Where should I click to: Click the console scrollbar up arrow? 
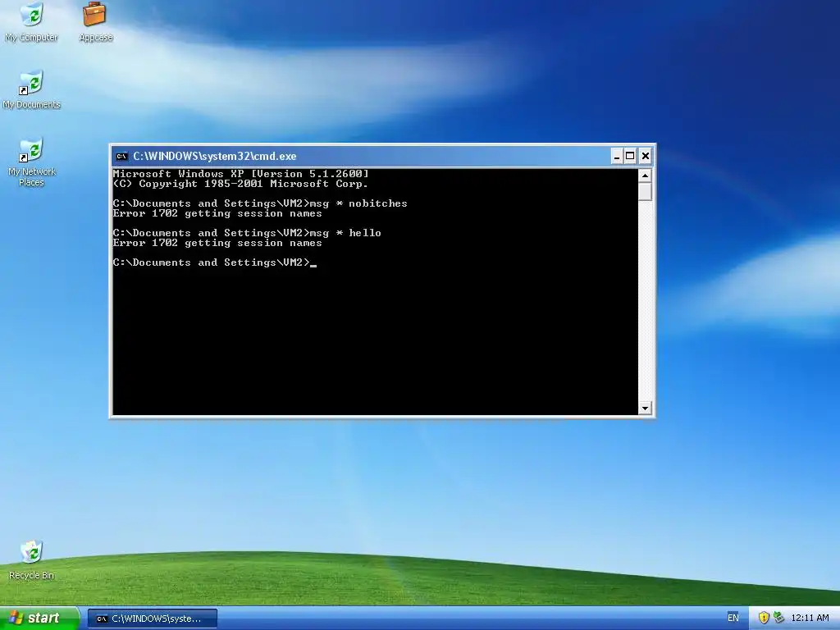(645, 176)
